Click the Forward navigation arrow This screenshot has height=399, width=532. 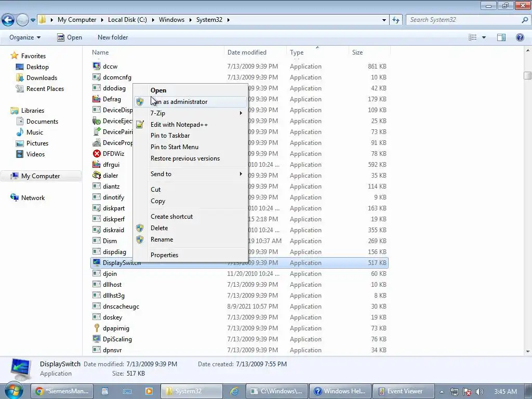pyautogui.click(x=22, y=20)
